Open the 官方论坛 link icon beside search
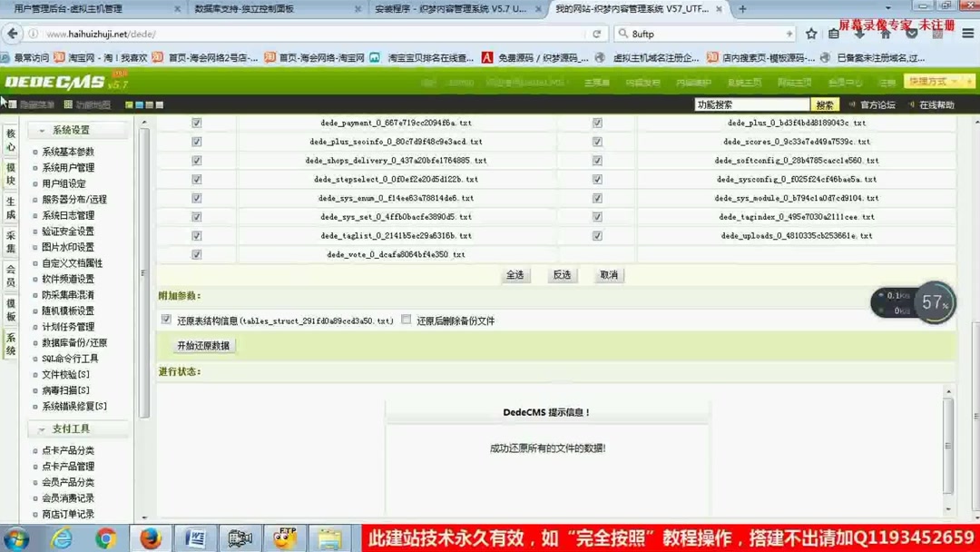 click(852, 103)
